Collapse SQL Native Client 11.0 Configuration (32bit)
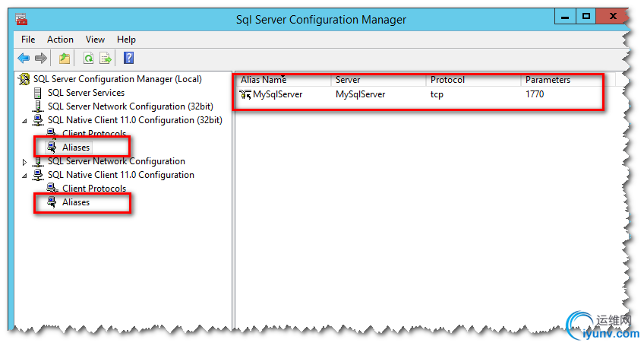Viewport: 644px width, 346px height. tap(24, 121)
